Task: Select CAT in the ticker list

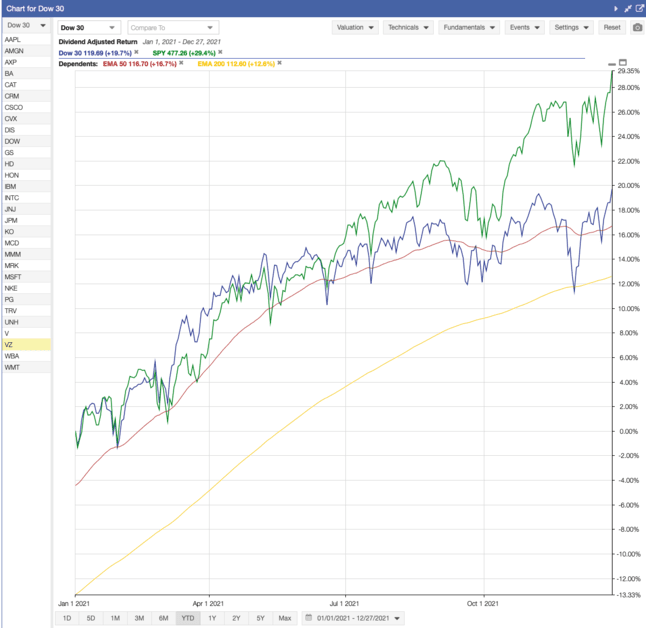Action: (x=26, y=85)
